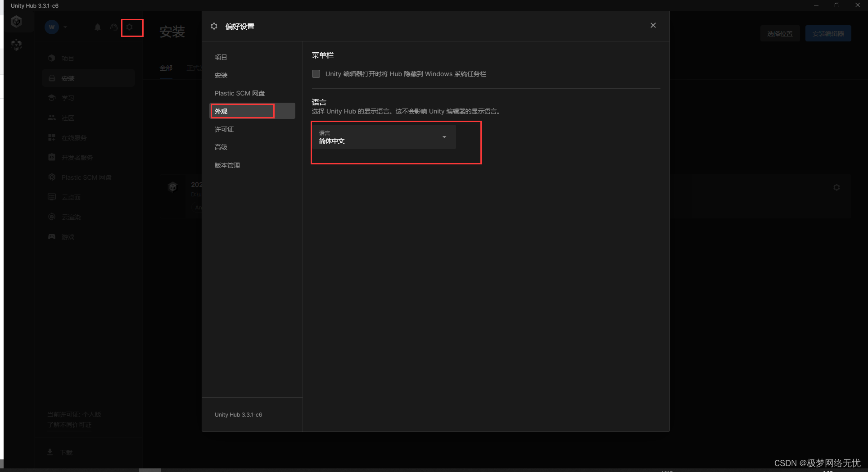
Task: Open the 语言 简体中文 dropdown
Action: [384, 137]
